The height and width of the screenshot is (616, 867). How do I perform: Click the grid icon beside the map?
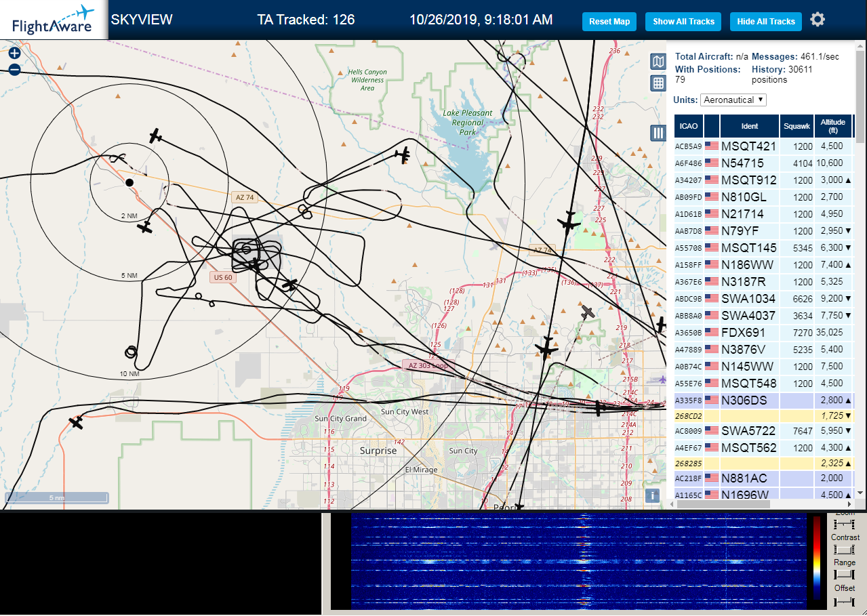coord(658,83)
